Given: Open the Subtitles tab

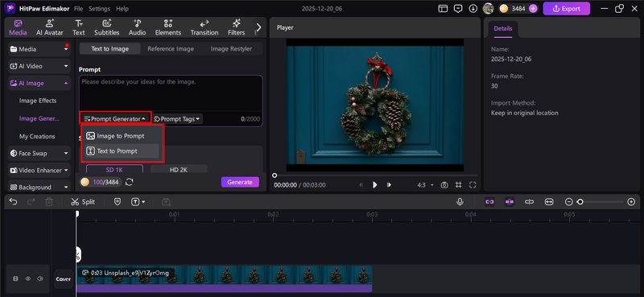Looking at the screenshot, I should [x=107, y=27].
